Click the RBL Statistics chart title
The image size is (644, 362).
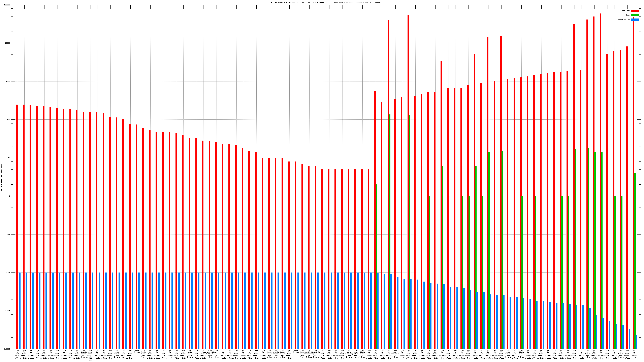click(325, 2)
